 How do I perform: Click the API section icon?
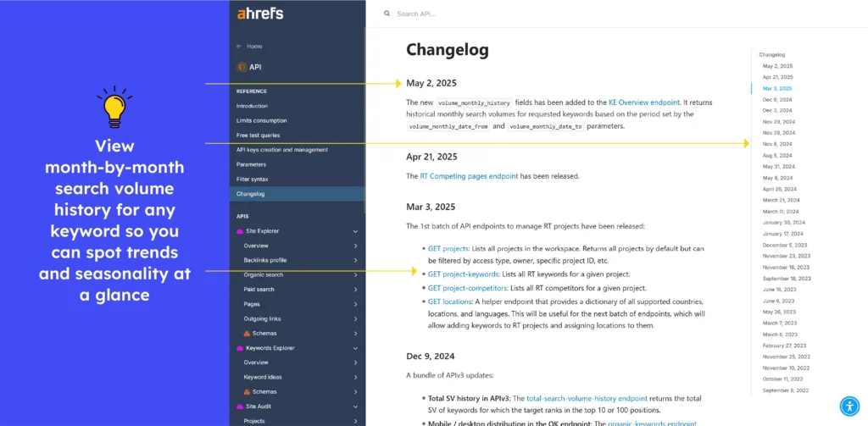242,67
